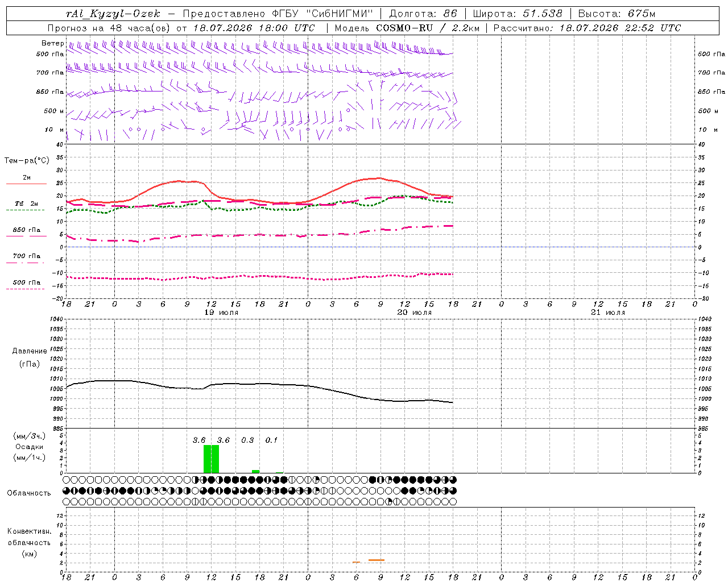728x582 pixels.
Task: Click the Ветер wind panel label
Action: (x=52, y=43)
